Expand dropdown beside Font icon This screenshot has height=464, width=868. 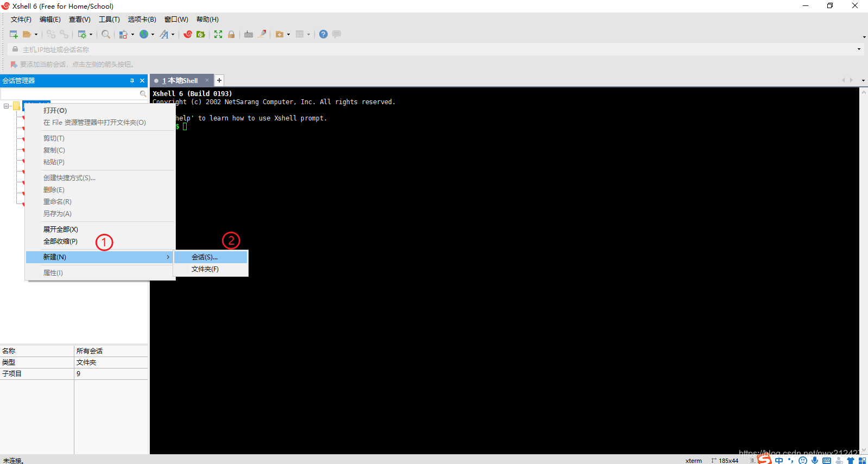[x=173, y=34]
